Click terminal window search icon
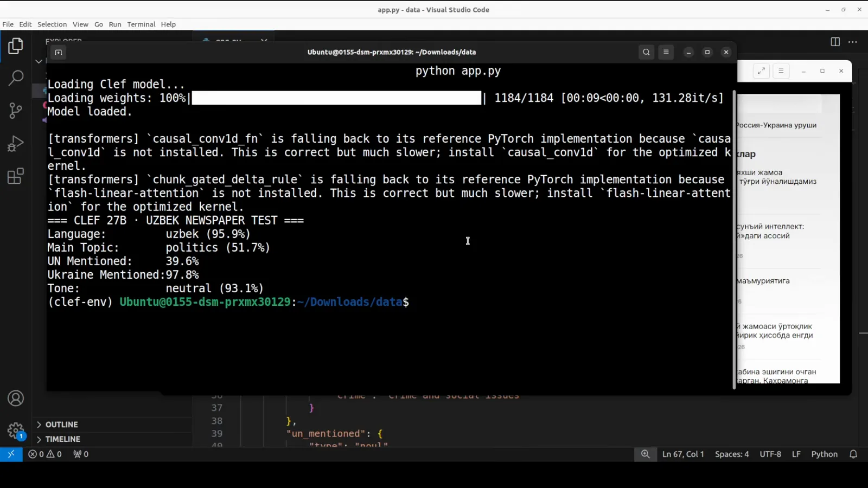This screenshot has width=868, height=488. coord(646,52)
